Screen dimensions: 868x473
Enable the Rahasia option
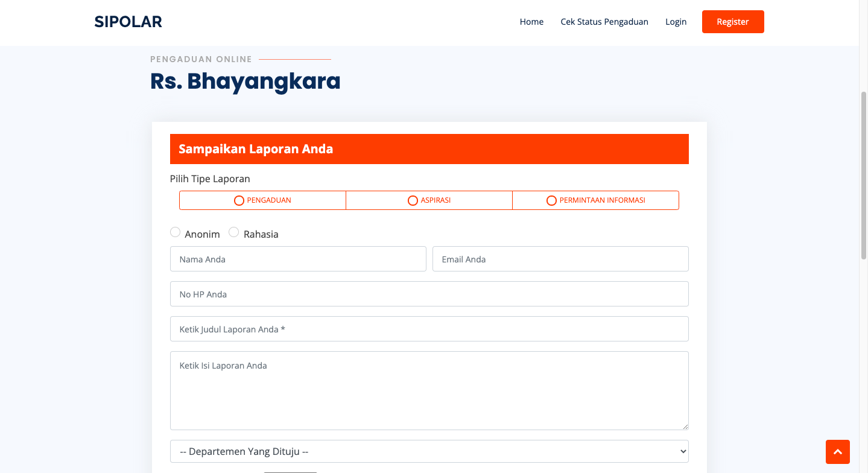234,232
